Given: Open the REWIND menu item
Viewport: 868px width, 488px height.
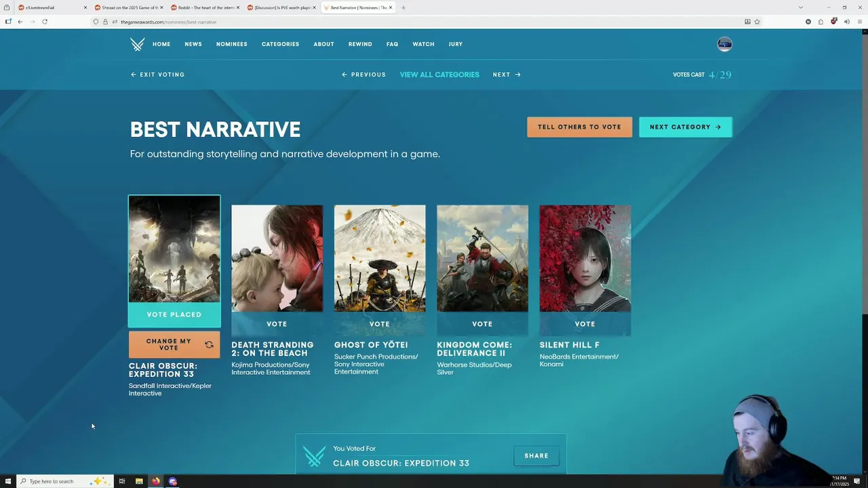Looking at the screenshot, I should click(x=360, y=44).
